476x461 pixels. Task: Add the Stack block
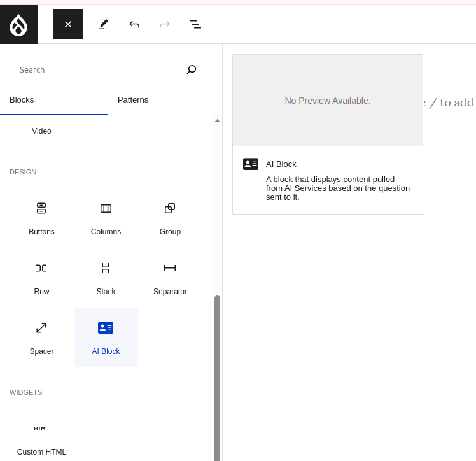[x=106, y=278]
